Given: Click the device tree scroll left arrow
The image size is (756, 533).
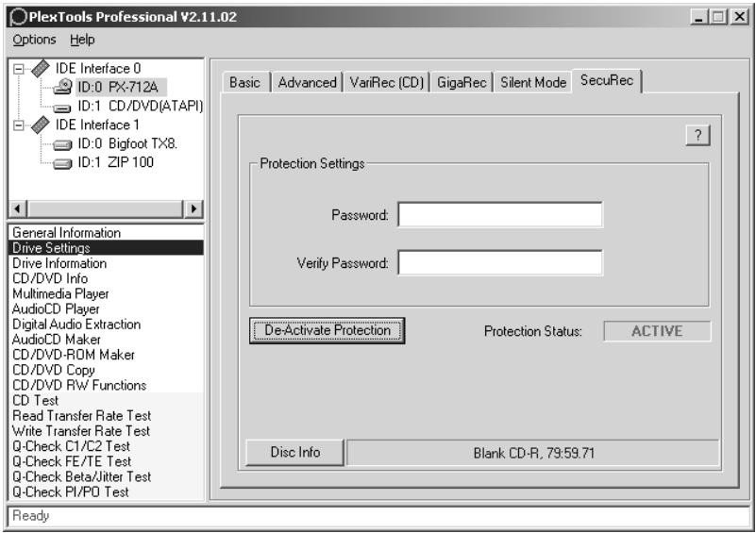Looking at the screenshot, I should click(18, 209).
